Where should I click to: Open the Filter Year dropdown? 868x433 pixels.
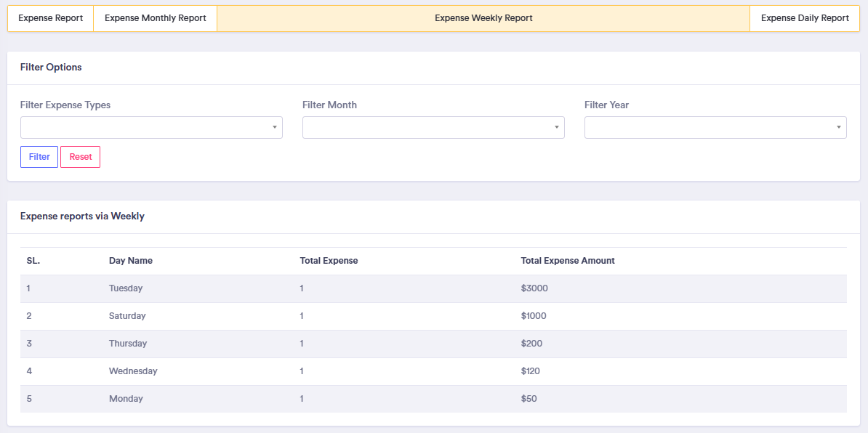click(715, 127)
